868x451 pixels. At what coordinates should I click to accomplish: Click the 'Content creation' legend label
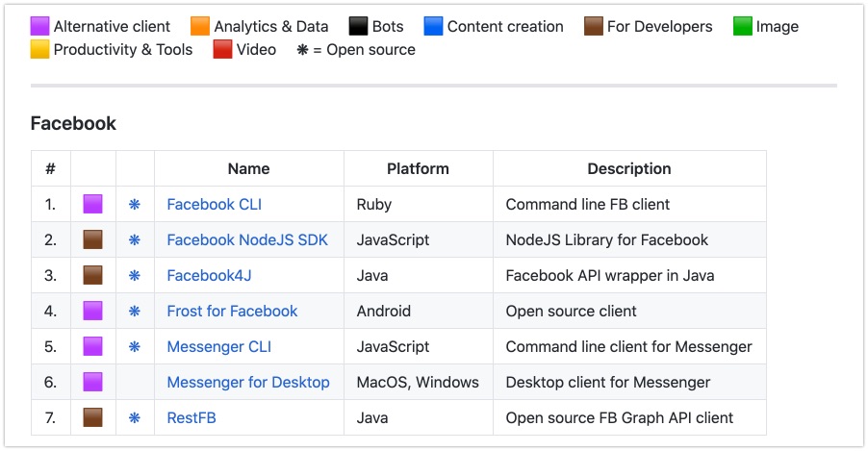pos(505,27)
